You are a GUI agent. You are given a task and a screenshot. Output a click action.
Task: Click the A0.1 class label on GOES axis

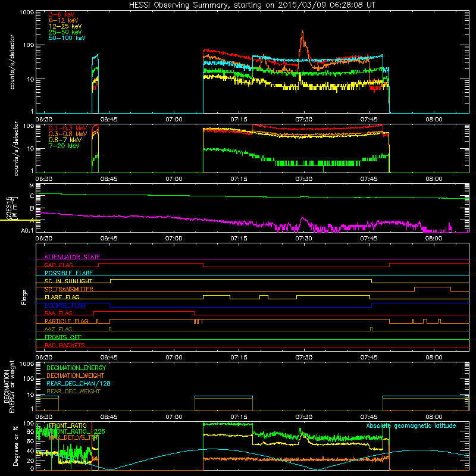27,230
